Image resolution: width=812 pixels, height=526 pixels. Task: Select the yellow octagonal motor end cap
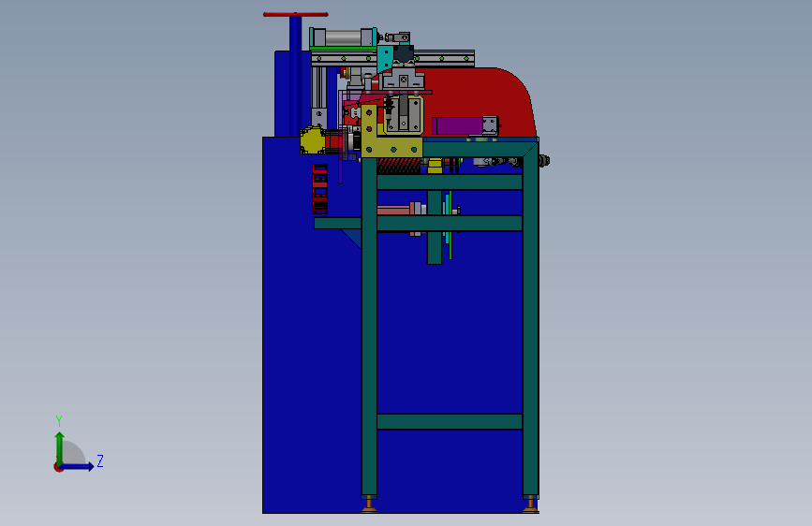click(x=312, y=140)
